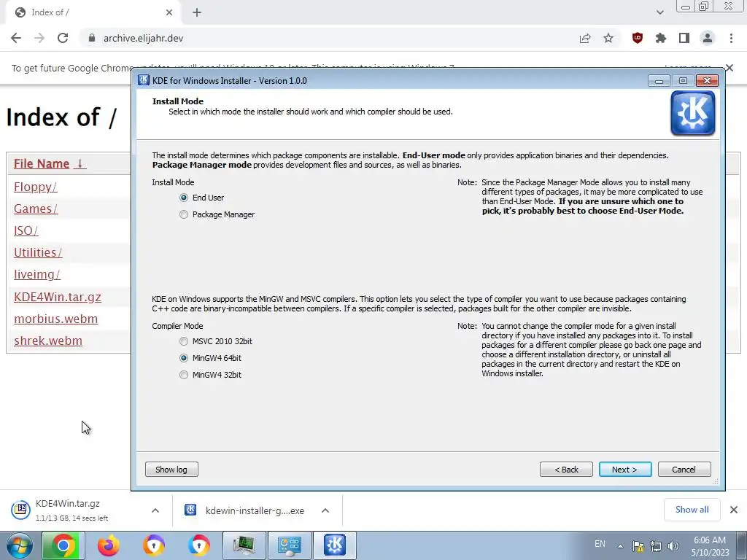Open the Floppy/ directory link

[x=35, y=187]
